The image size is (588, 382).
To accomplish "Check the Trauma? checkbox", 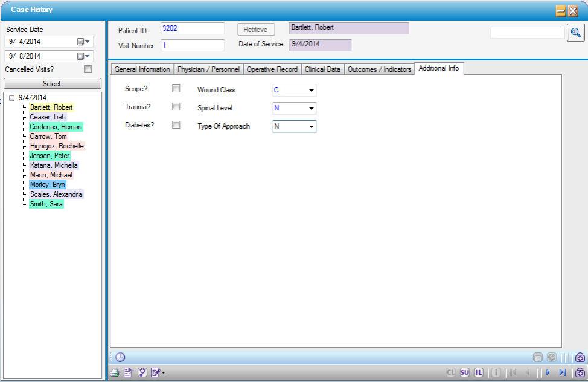I will point(176,107).
